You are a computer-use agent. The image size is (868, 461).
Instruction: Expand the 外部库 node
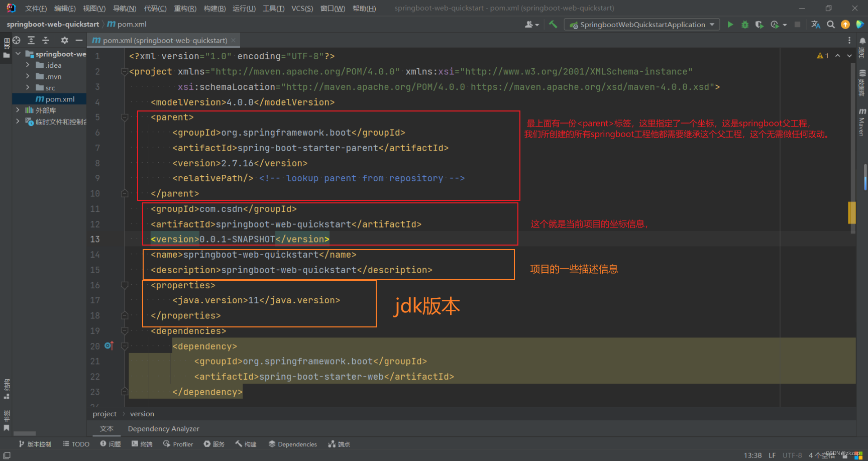[18, 110]
